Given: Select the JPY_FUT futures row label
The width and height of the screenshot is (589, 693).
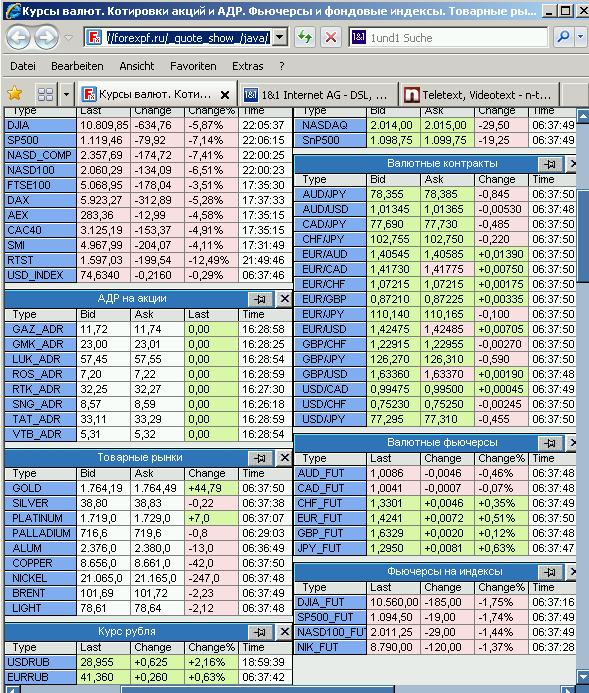Looking at the screenshot, I should point(330,548).
